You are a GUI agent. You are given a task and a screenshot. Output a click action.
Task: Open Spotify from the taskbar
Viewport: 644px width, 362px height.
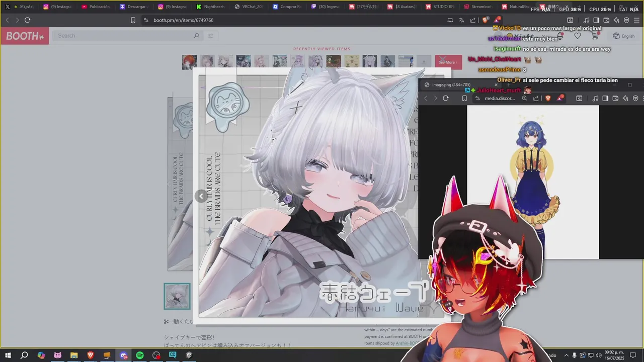140,355
